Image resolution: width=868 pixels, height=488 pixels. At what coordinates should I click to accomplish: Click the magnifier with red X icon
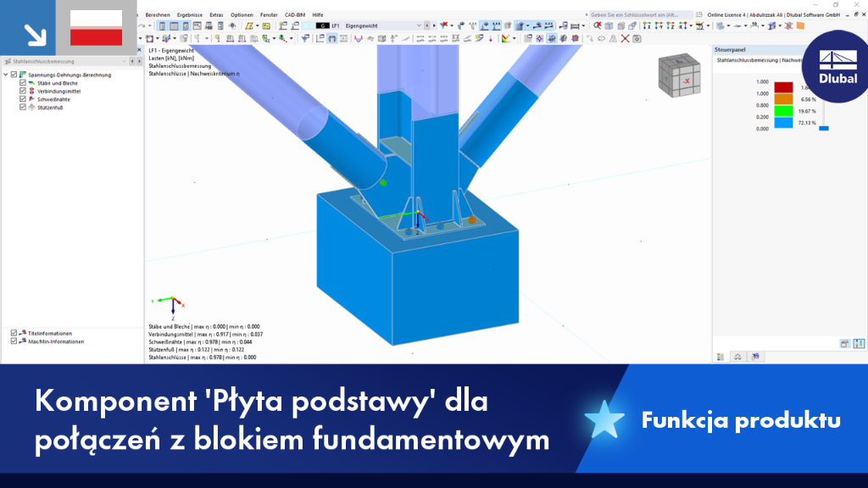tap(598, 26)
